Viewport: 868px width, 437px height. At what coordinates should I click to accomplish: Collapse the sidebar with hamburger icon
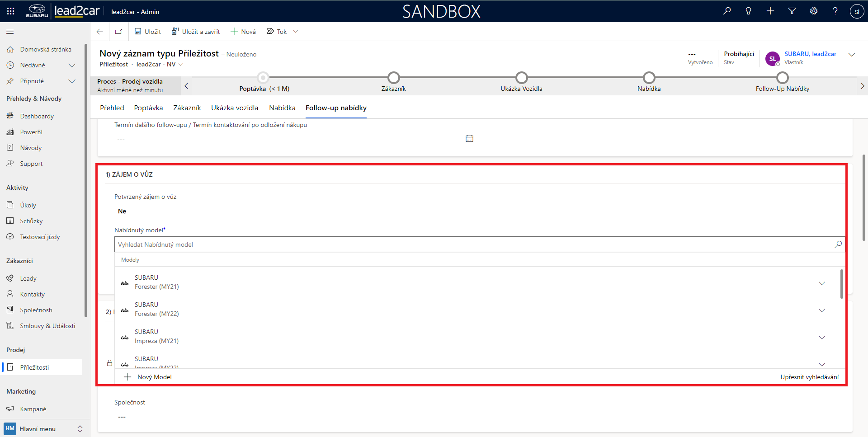[10, 32]
